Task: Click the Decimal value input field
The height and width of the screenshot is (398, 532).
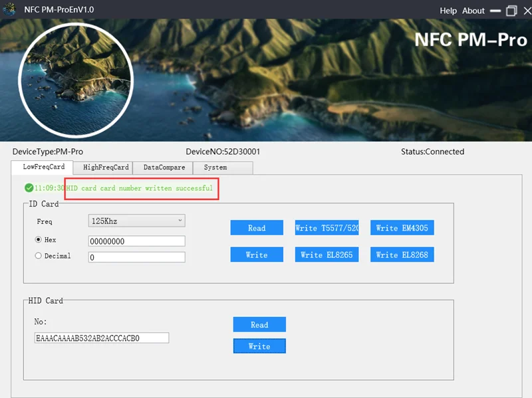Action: (137, 257)
